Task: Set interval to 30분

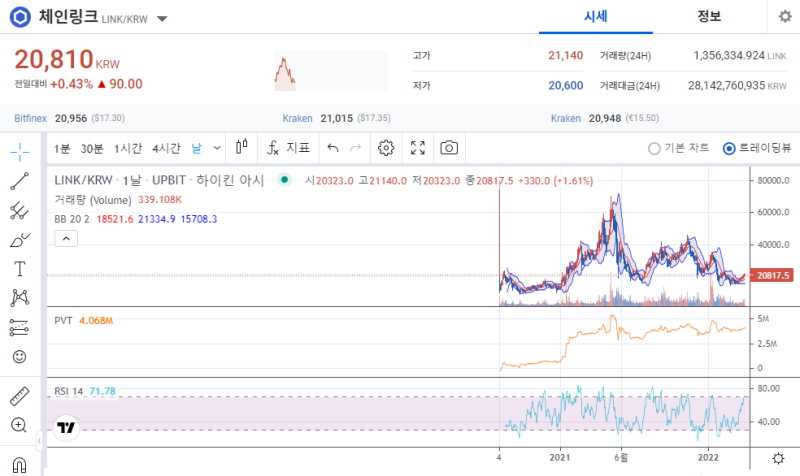Action: tap(92, 148)
